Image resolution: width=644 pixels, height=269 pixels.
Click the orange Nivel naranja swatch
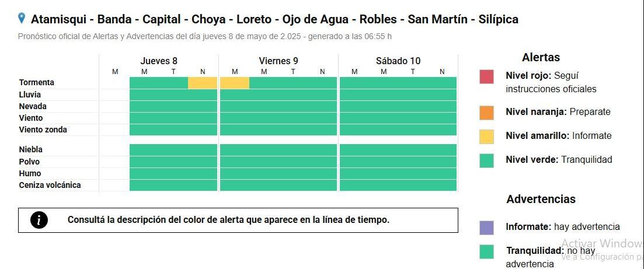486,113
